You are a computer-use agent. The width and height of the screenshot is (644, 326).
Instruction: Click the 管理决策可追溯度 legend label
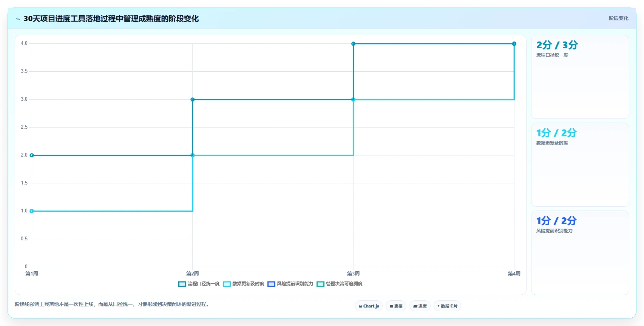[344, 284]
